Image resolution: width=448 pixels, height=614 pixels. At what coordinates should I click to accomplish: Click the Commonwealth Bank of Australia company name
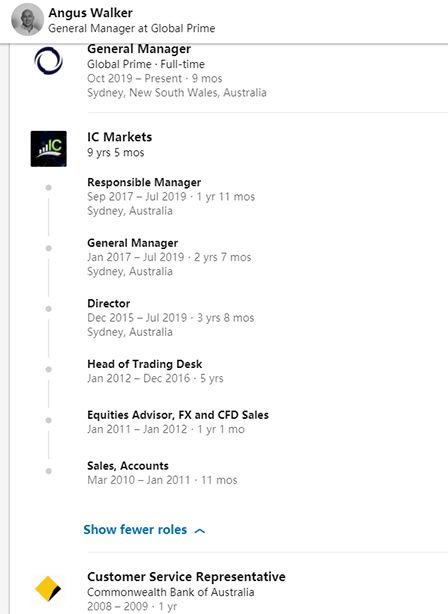pyautogui.click(x=171, y=592)
